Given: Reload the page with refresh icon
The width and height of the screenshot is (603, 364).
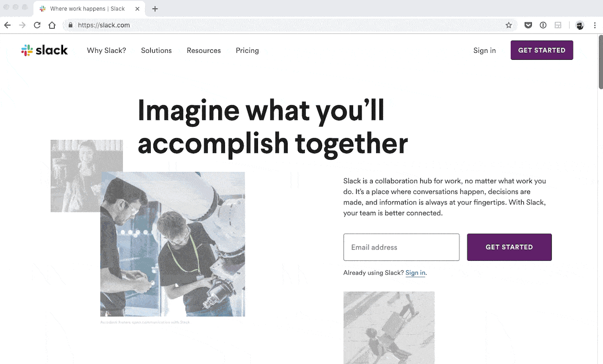Looking at the screenshot, I should click(37, 25).
